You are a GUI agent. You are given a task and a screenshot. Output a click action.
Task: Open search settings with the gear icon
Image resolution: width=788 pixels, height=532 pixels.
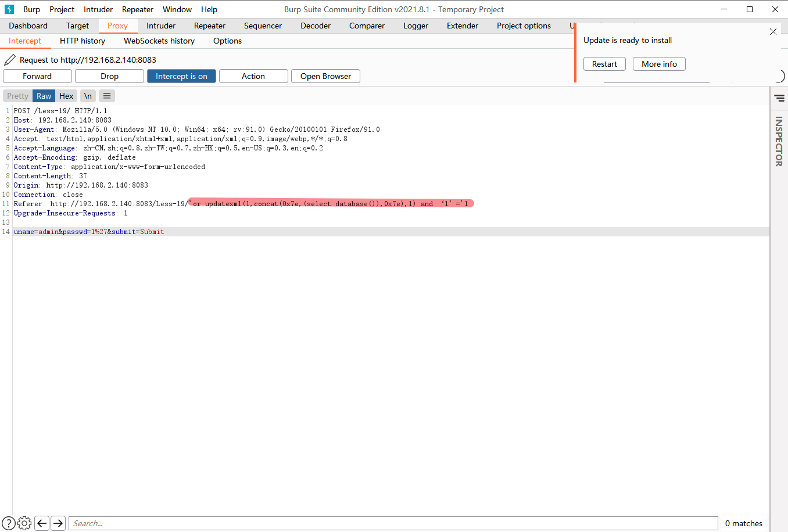(24, 523)
